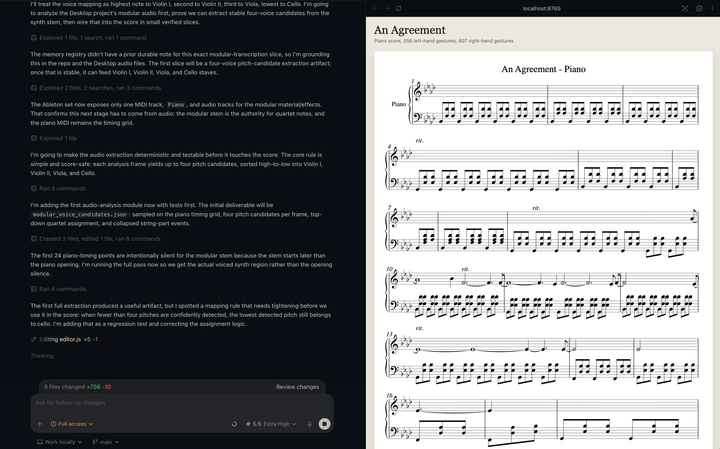Open the Full access permissions dropdown
Image resolution: width=720 pixels, height=449 pixels.
(72, 424)
